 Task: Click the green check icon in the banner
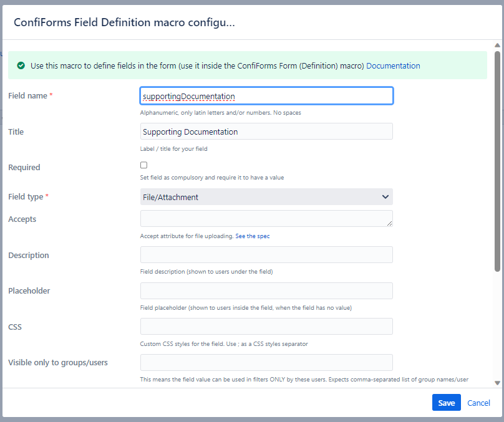21,66
